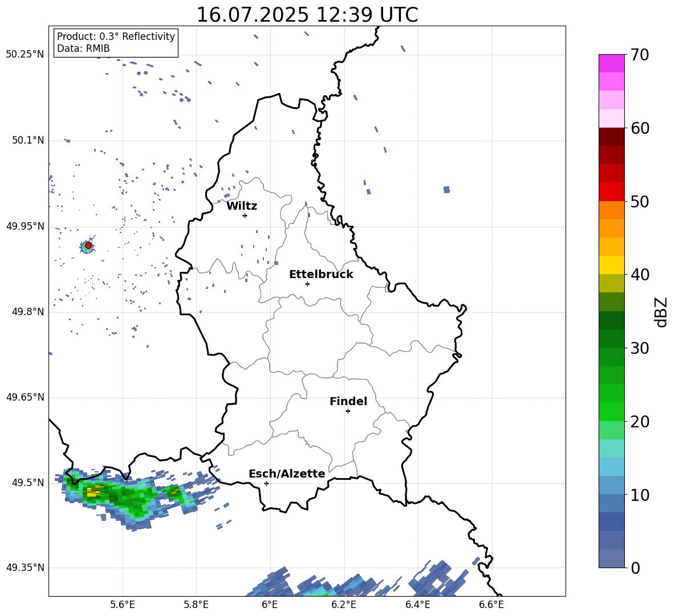Click the 50.25°N latitude label
This screenshot has width=675, height=616.
coord(25,55)
